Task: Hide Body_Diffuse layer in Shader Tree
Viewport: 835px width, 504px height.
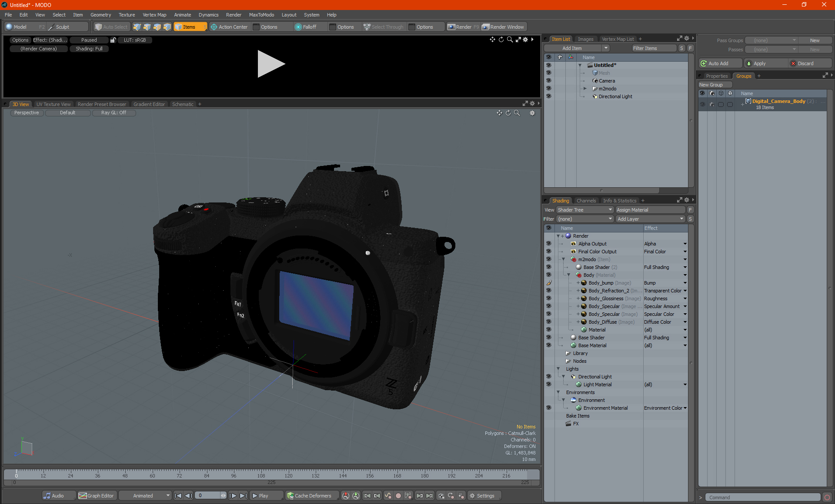Action: click(548, 322)
